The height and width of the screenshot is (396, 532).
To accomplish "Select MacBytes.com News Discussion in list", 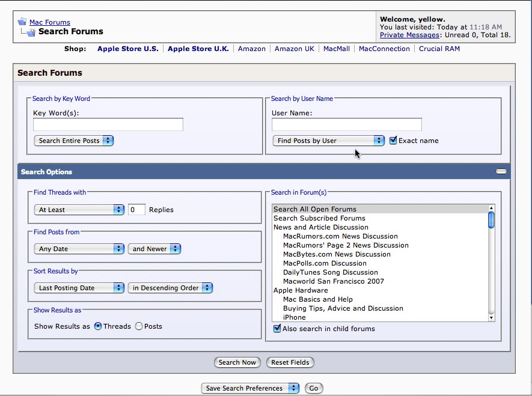I will point(380,254).
